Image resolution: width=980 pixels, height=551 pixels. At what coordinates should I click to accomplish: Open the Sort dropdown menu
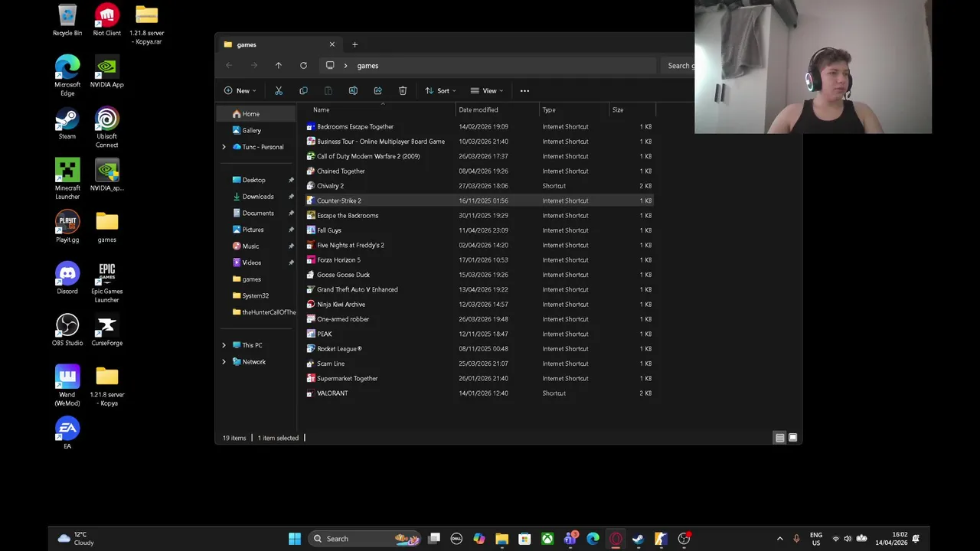tap(441, 90)
